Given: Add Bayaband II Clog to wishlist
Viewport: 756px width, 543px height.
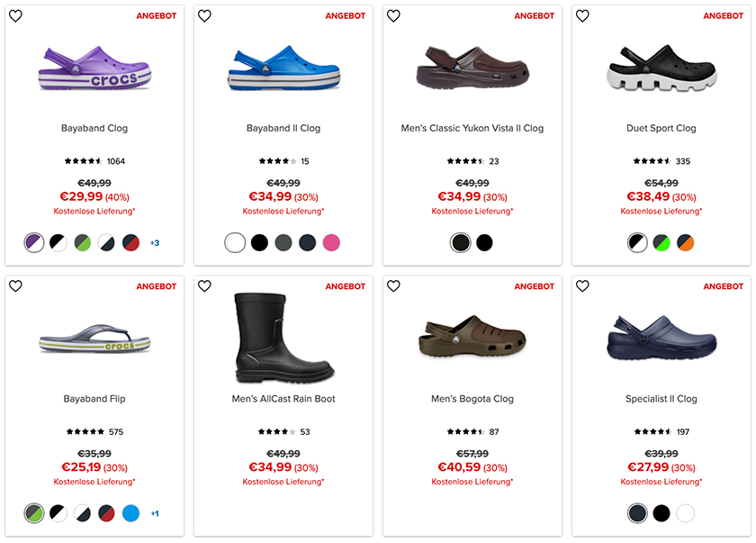Looking at the screenshot, I should [x=204, y=16].
